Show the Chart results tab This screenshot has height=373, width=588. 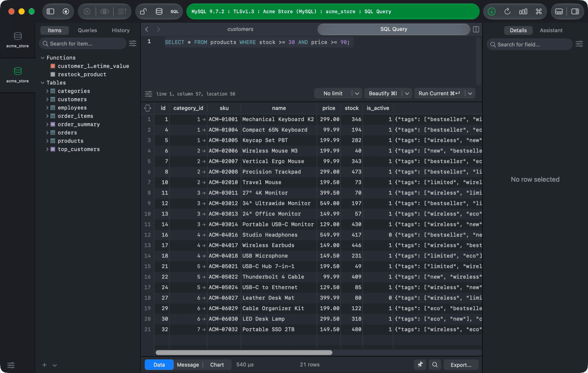(x=217, y=365)
